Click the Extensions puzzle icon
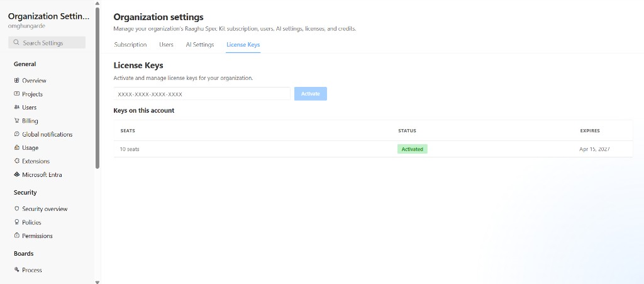This screenshot has height=284, width=644. 17,161
